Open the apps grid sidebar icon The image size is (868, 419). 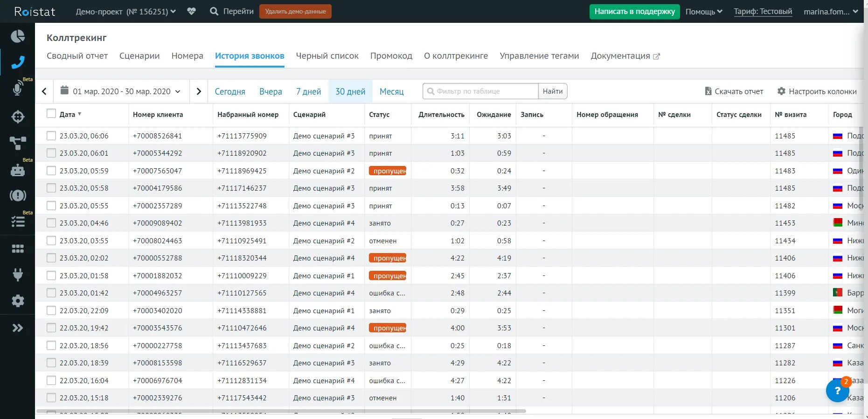(18, 249)
